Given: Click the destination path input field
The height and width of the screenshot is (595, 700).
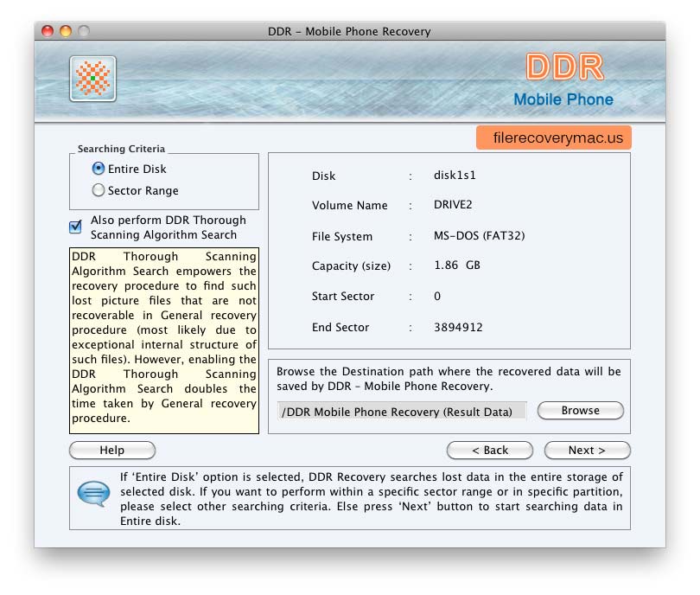Looking at the screenshot, I should (402, 412).
